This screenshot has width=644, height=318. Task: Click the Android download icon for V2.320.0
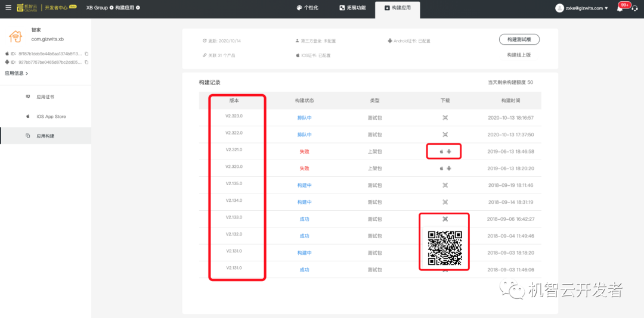pyautogui.click(x=449, y=169)
